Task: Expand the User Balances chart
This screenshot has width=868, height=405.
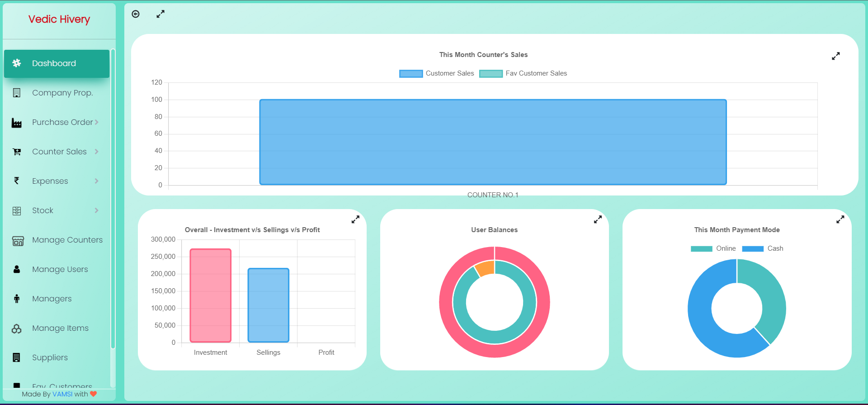Action: point(598,219)
